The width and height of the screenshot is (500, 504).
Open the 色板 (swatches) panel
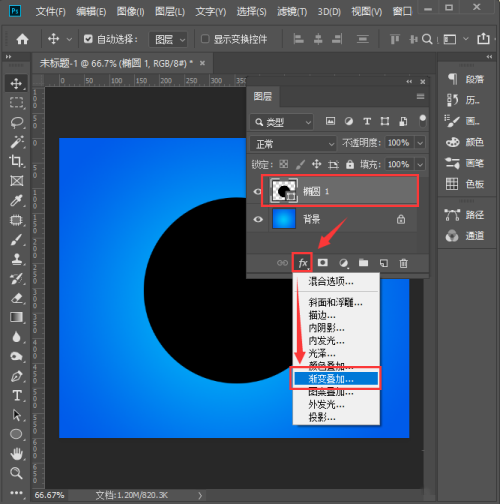click(x=466, y=184)
